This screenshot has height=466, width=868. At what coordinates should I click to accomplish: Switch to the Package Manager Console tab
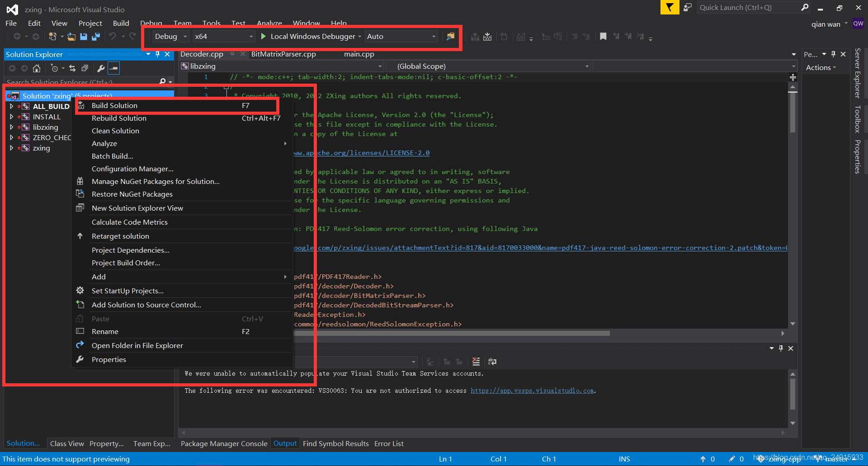(x=224, y=444)
